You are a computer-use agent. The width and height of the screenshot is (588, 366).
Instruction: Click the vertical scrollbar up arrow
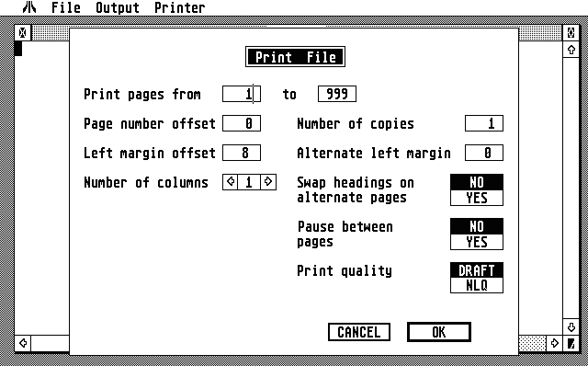coord(571,50)
